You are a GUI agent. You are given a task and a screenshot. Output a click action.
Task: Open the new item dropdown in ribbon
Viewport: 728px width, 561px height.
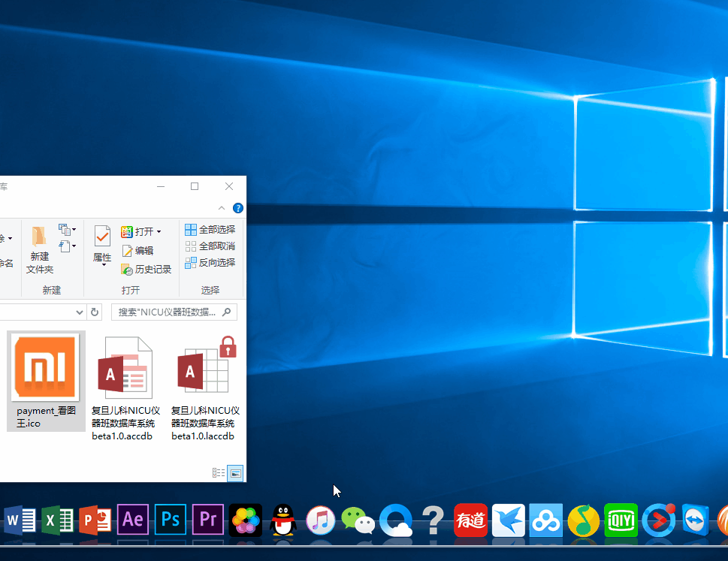pos(68,230)
